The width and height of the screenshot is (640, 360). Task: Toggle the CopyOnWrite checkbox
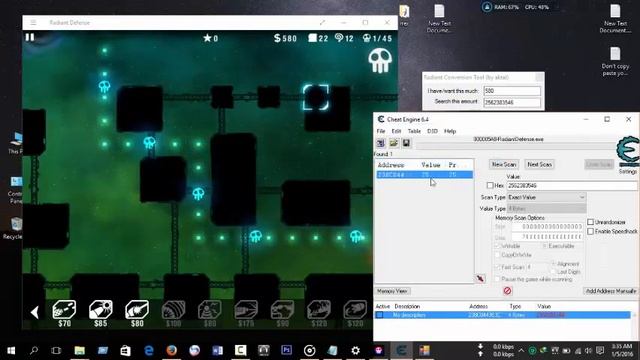pyautogui.click(x=497, y=255)
